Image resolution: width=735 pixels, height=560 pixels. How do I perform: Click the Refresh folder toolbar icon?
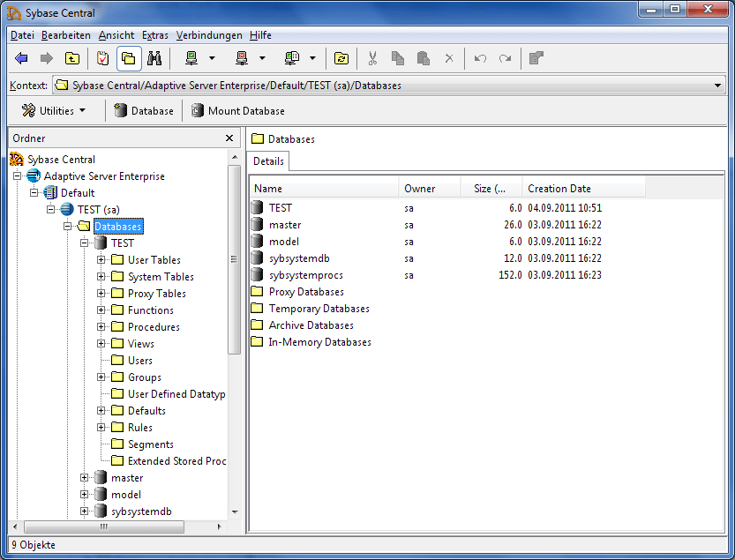(x=341, y=58)
